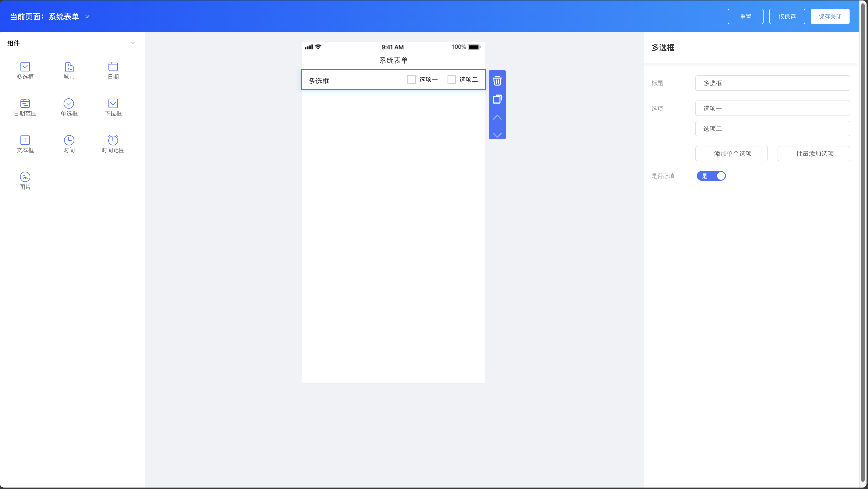Check the 选项二 checkbox in preview
Viewport: 868px width, 489px height.
451,79
